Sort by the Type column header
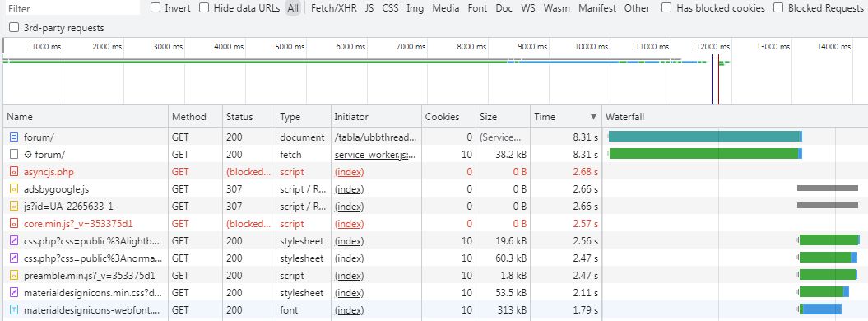 coord(304,117)
